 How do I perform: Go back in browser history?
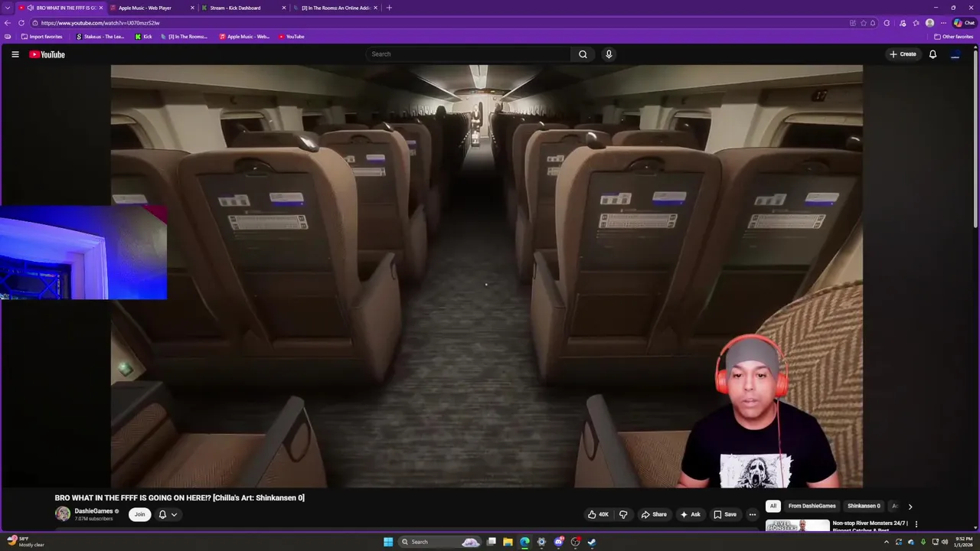(x=8, y=23)
